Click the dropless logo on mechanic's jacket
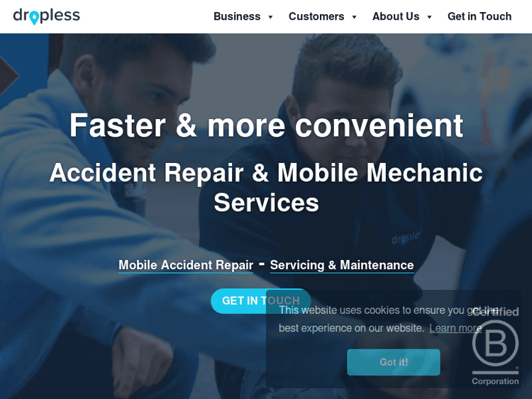Screen dimensions: 532x399 pyautogui.click(x=406, y=238)
